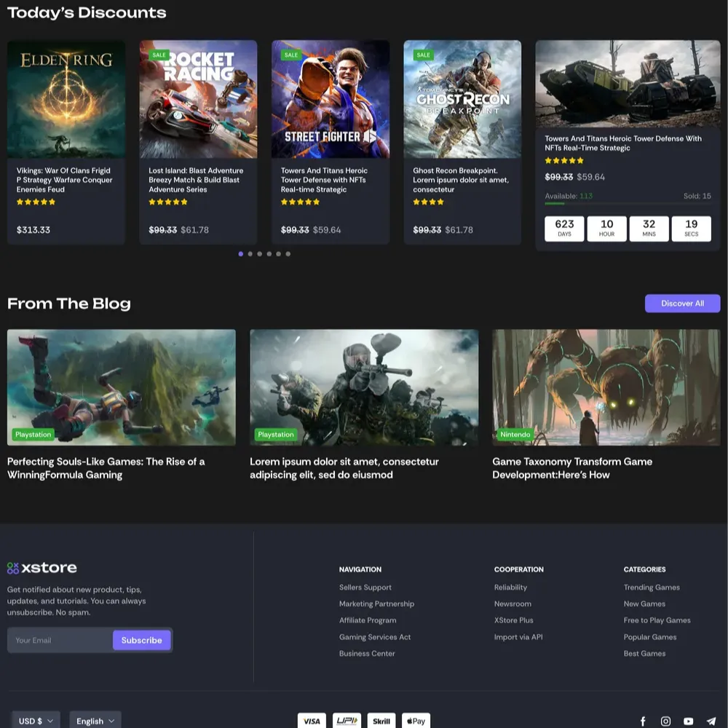Open the Sellers Support footer link

coord(365,587)
